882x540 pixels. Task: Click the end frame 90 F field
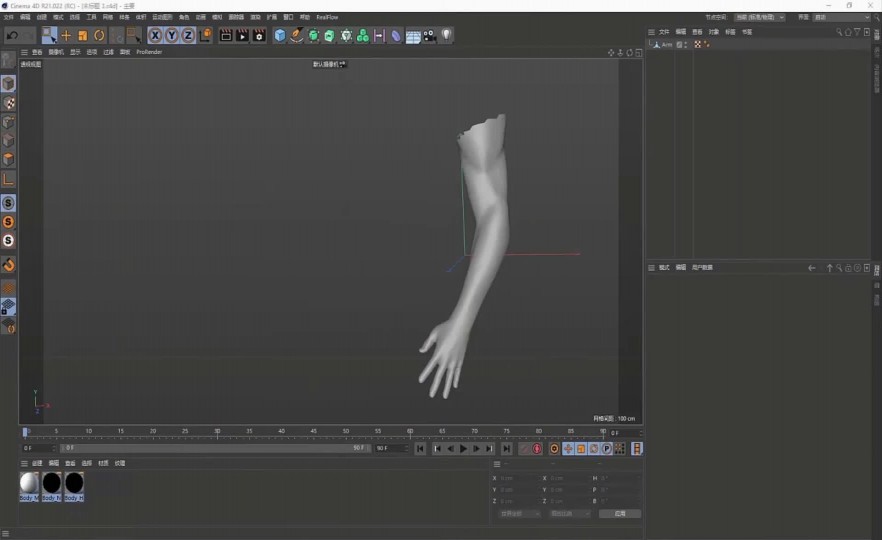tap(391, 448)
